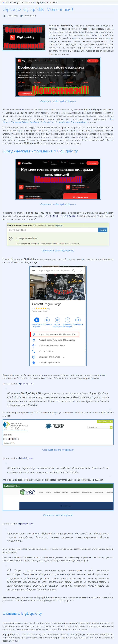Click the first Скриншот с сайта bigliquidity.com caption
Screen dimensions: 118x644
(x=58, y=101)
